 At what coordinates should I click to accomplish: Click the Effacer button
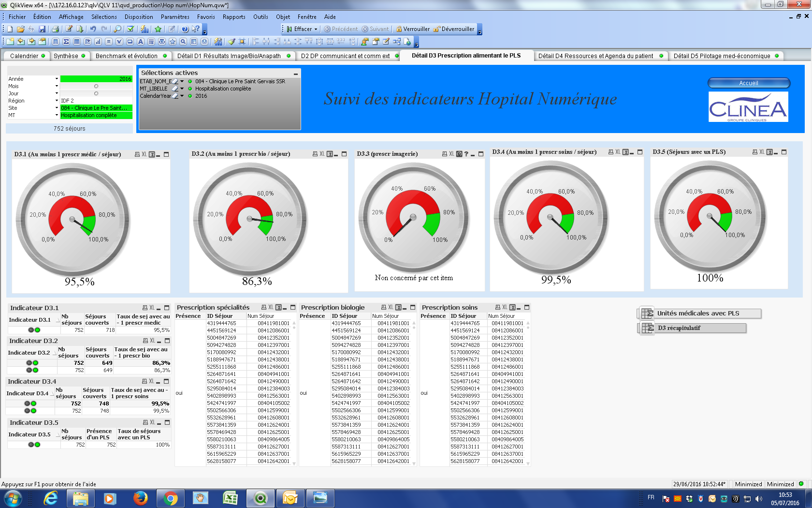[299, 29]
